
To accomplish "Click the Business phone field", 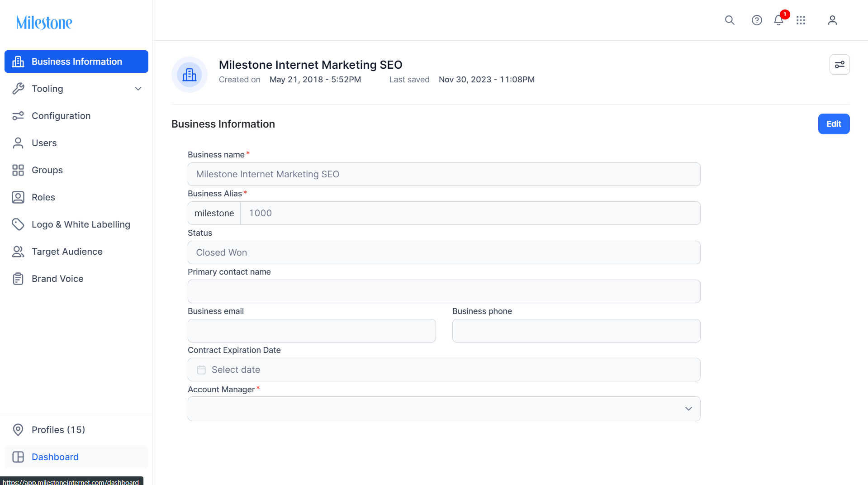I will point(576,331).
